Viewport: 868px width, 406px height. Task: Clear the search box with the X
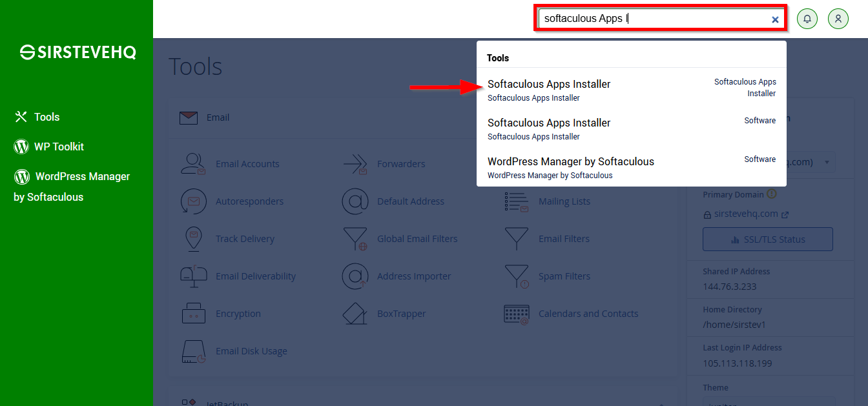775,19
